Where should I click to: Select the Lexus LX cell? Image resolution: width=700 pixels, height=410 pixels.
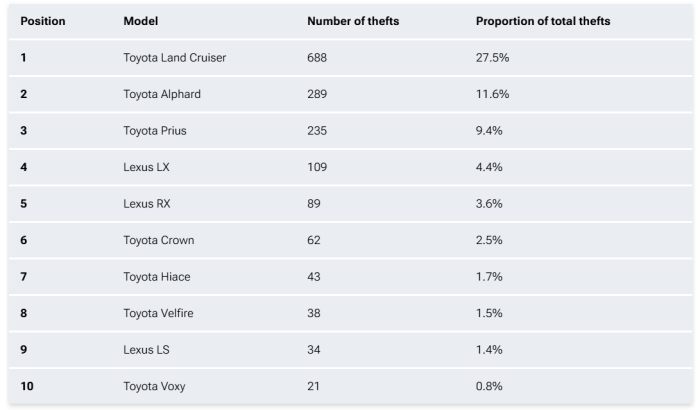pyautogui.click(x=146, y=166)
